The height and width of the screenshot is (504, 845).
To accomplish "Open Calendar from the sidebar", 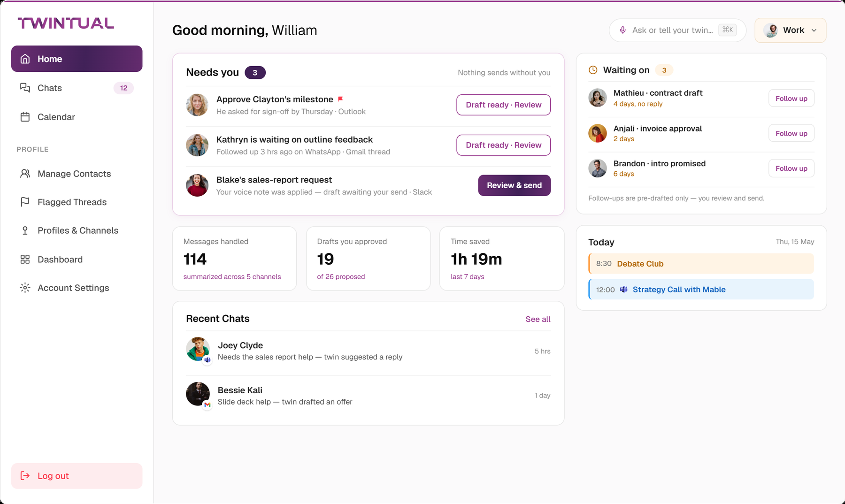I will (77, 117).
